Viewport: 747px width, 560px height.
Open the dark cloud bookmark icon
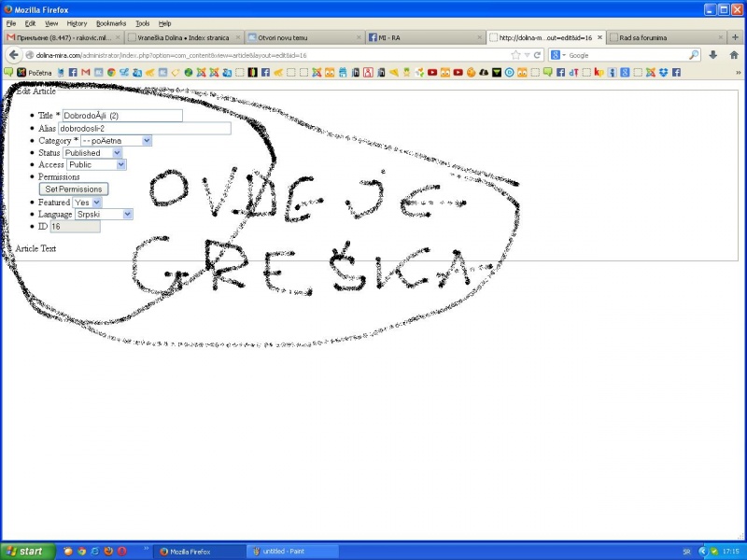click(x=484, y=73)
